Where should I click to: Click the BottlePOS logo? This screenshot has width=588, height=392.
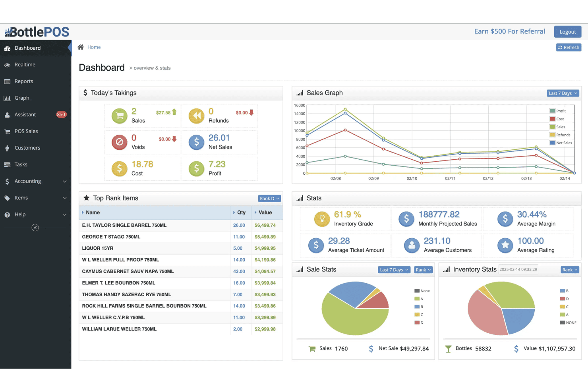(x=37, y=32)
